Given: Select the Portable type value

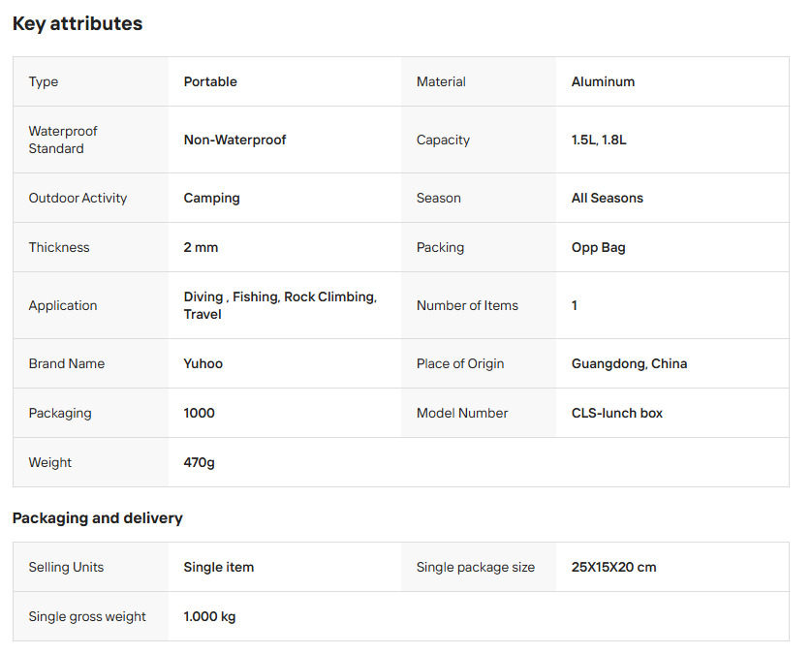Looking at the screenshot, I should pyautogui.click(x=210, y=82).
